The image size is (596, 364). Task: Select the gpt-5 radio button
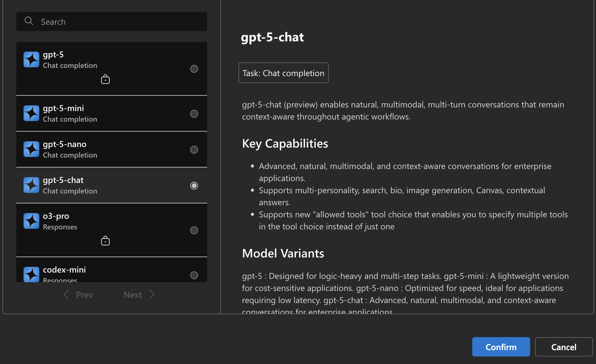(194, 69)
